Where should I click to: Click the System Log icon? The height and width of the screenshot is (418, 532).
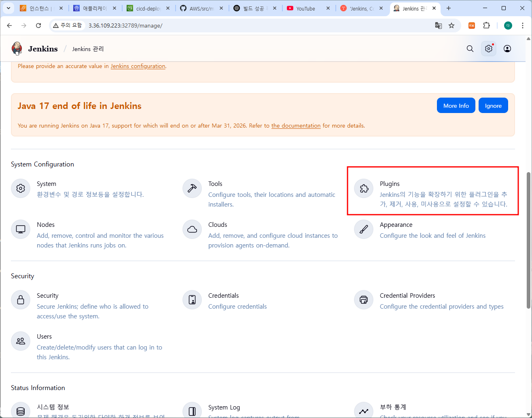pyautogui.click(x=192, y=411)
